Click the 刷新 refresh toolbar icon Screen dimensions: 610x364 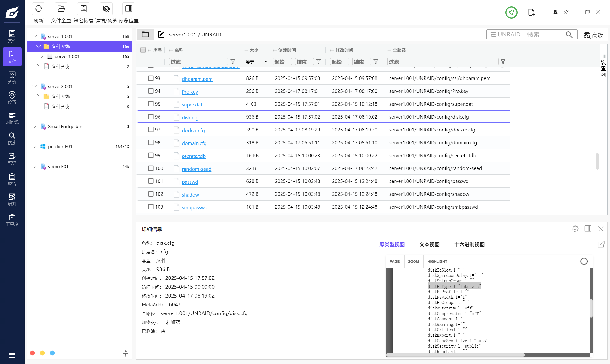click(x=38, y=9)
